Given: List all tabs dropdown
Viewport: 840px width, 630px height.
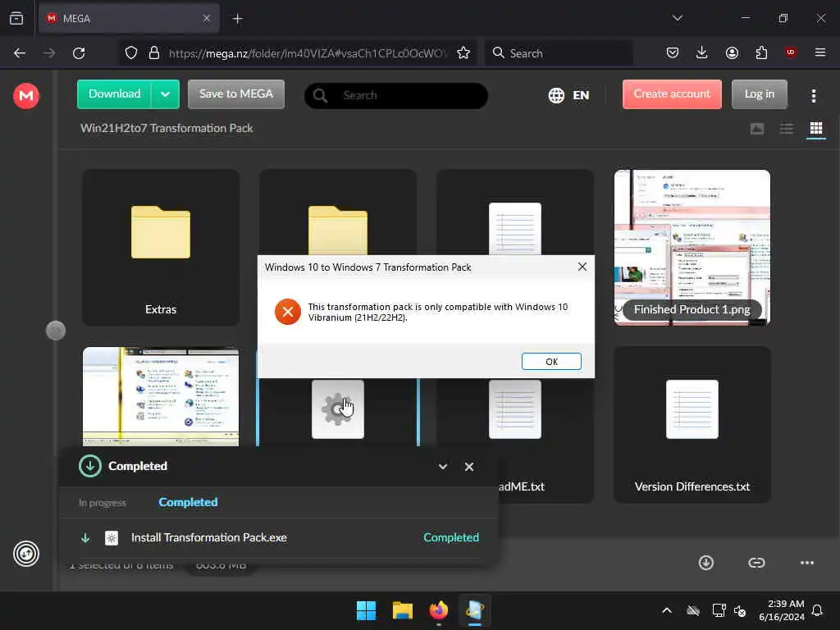Looking at the screenshot, I should (677, 18).
